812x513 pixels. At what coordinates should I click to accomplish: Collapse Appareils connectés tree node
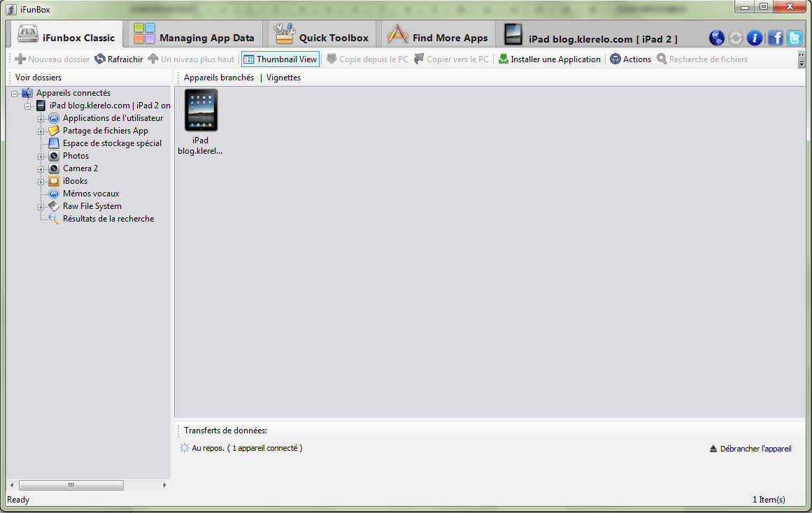pyautogui.click(x=15, y=94)
